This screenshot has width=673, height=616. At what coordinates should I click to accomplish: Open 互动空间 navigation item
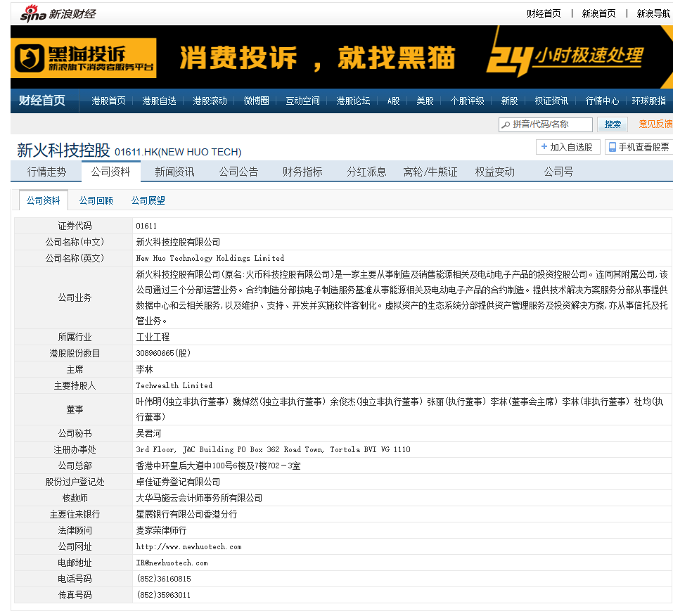[x=302, y=101]
